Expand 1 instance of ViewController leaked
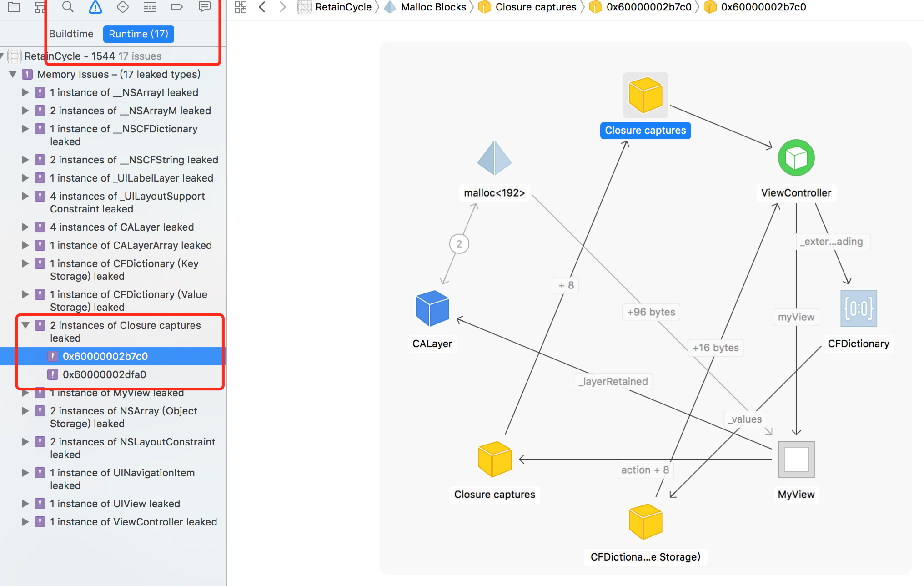This screenshot has height=586, width=924. pyautogui.click(x=25, y=522)
